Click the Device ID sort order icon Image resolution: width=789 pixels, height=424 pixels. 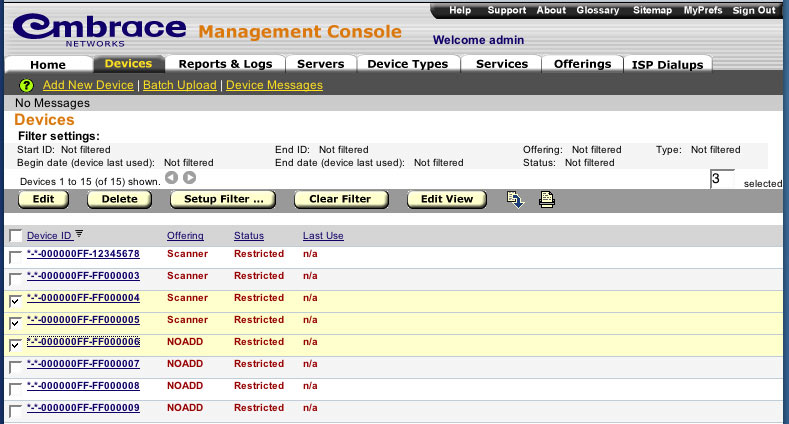(x=79, y=233)
